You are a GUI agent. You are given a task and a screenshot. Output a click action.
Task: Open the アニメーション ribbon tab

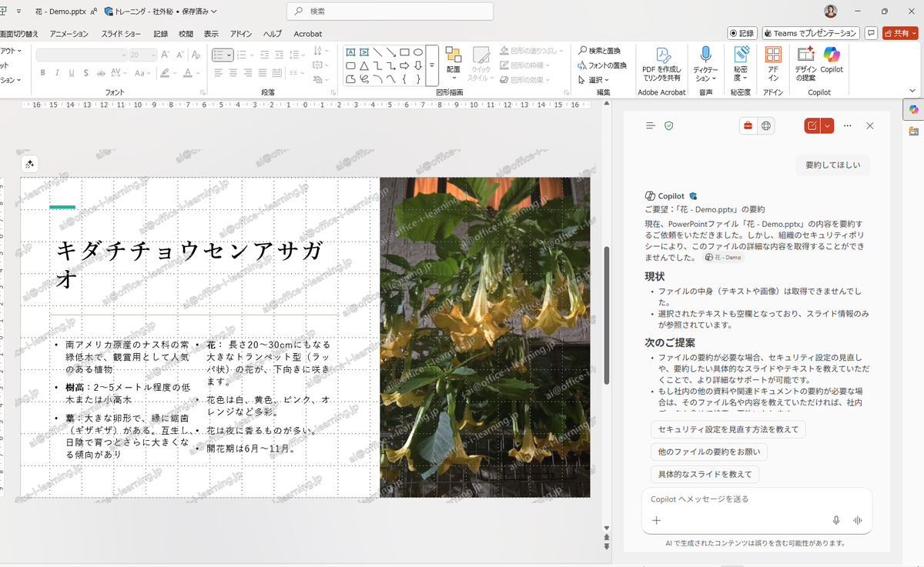pyautogui.click(x=69, y=34)
